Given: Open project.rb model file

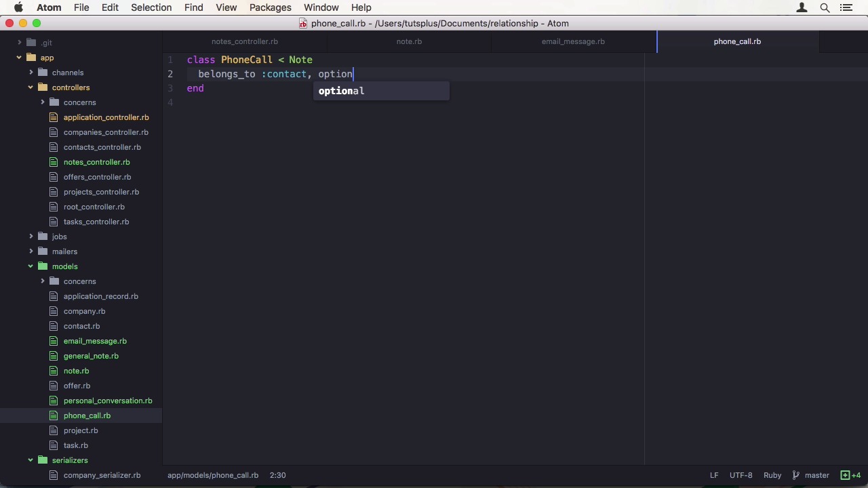Looking at the screenshot, I should tap(81, 430).
